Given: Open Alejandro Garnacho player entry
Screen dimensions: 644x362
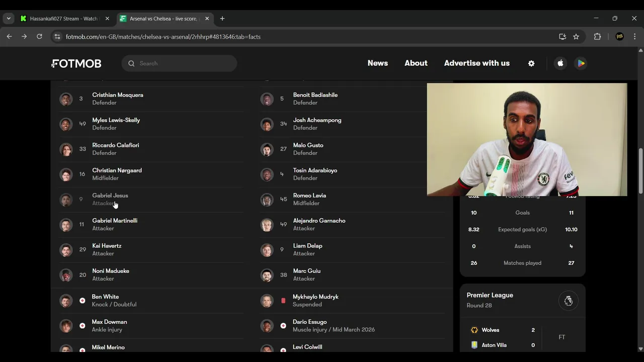Looking at the screenshot, I should tap(319, 224).
